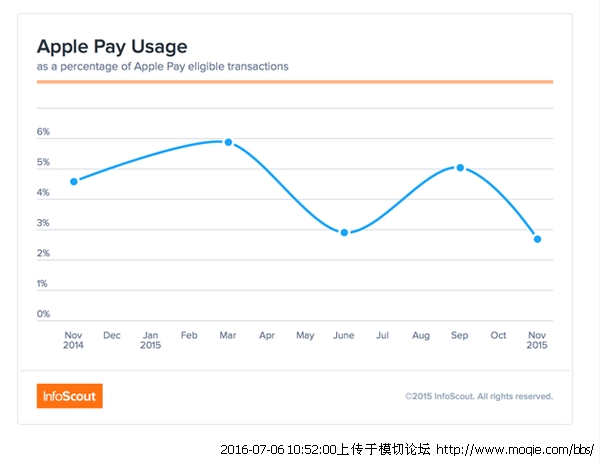
Task: Select the Dec x-axis label
Action: point(111,335)
